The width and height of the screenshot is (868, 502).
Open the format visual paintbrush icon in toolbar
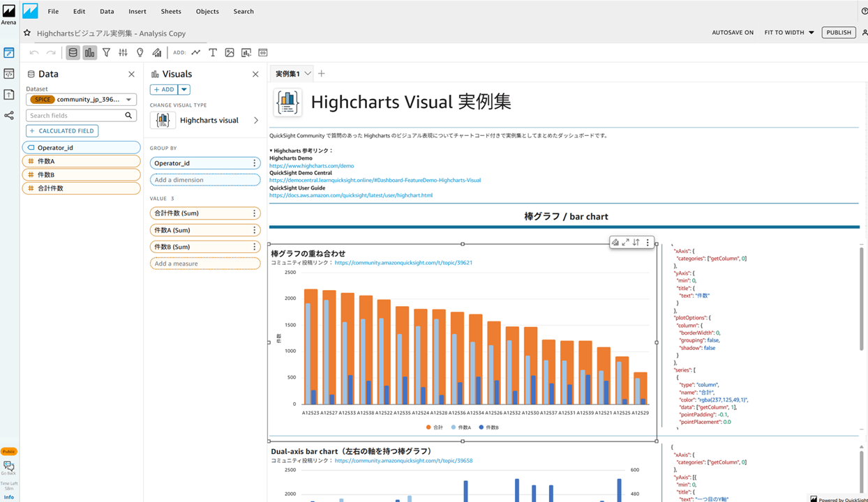point(157,52)
